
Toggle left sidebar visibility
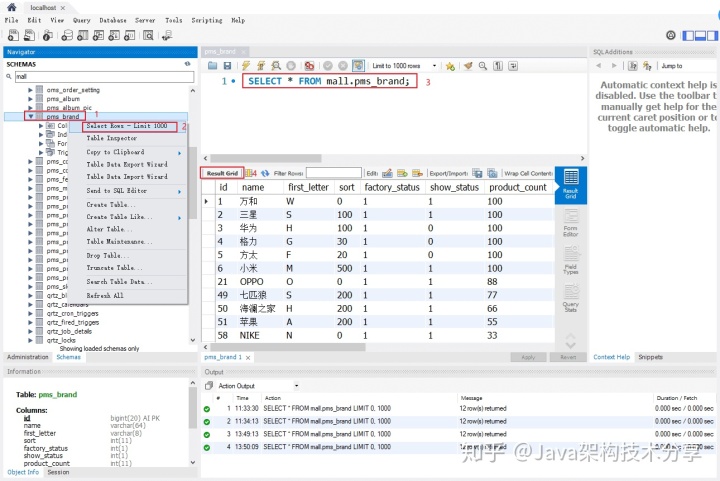click(688, 35)
